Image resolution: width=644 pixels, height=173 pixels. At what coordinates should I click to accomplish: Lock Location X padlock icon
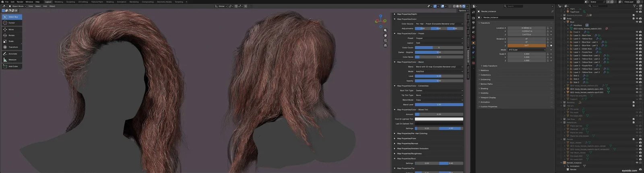[547, 28]
